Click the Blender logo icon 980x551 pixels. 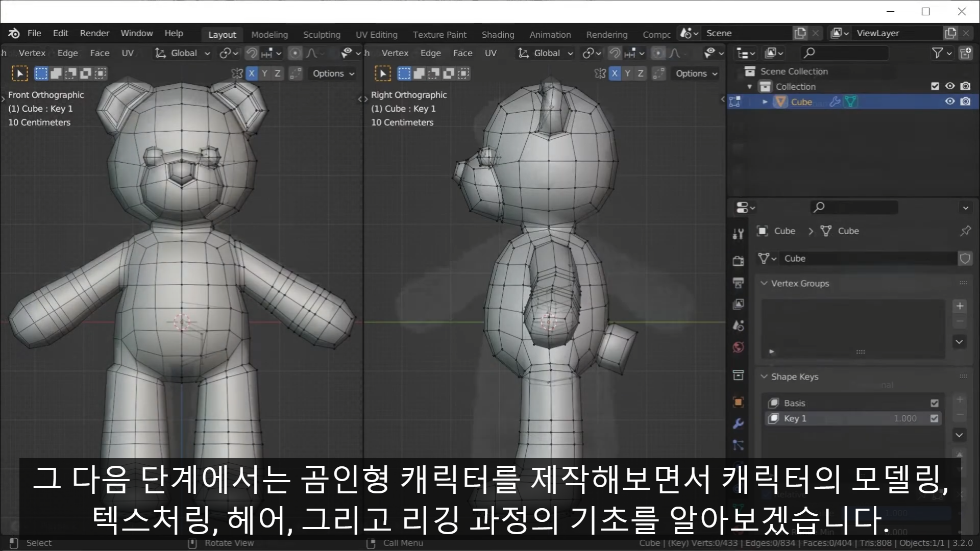click(x=14, y=33)
